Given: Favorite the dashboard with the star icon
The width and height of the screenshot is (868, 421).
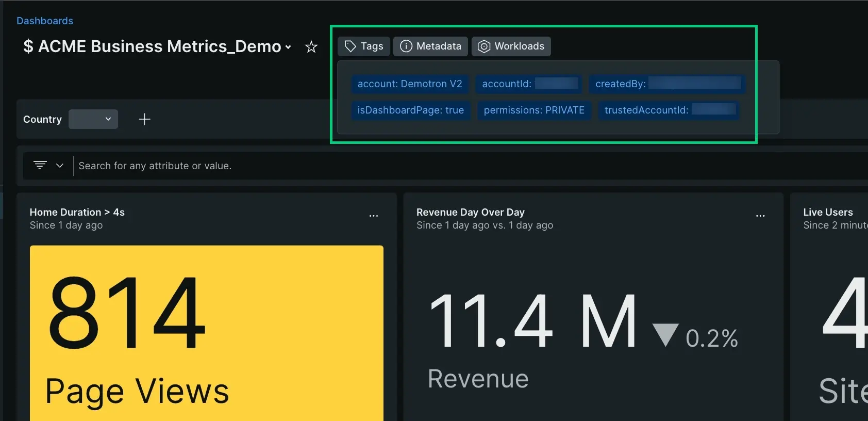Looking at the screenshot, I should (x=311, y=47).
